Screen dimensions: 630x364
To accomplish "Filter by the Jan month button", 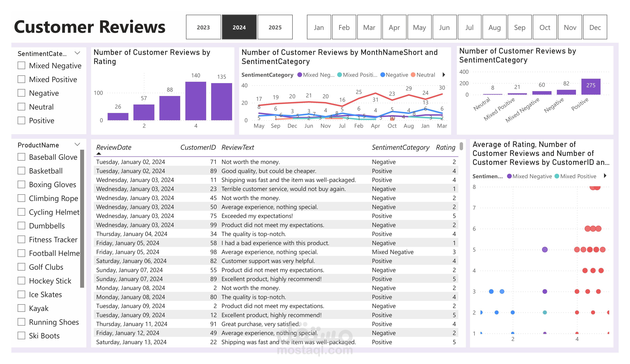I will 319,27.
